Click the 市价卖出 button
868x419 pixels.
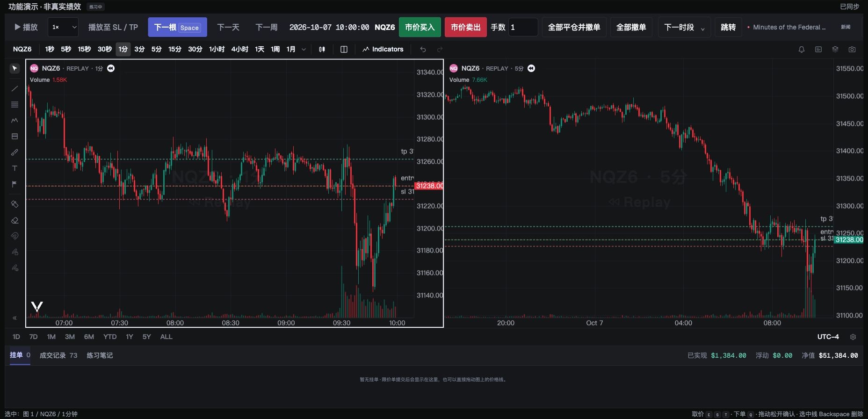click(466, 27)
